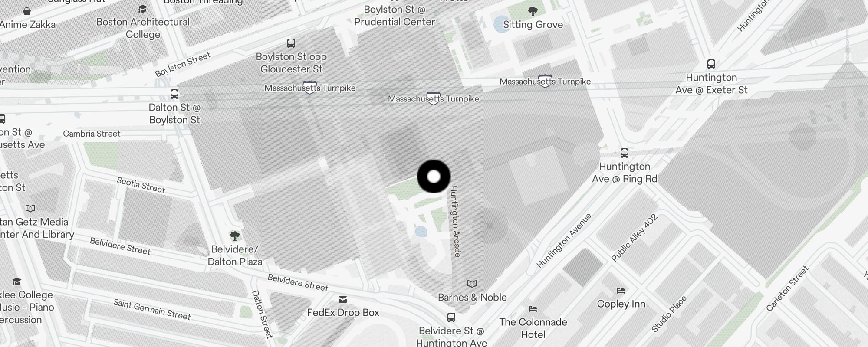Select the Boylston St opp Gloucester St bus icon
Screen dimensions: 868x347
click(x=291, y=43)
